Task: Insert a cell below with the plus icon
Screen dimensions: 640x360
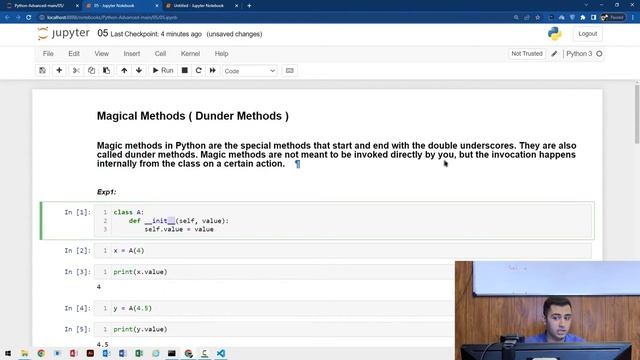Action: [59, 71]
